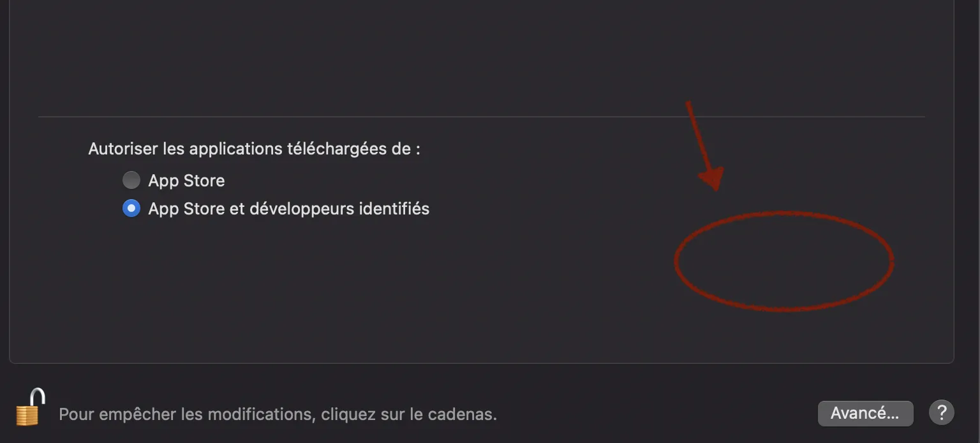The image size is (980, 443).
Task: Show advanced security options with Avancé…
Action: (865, 413)
